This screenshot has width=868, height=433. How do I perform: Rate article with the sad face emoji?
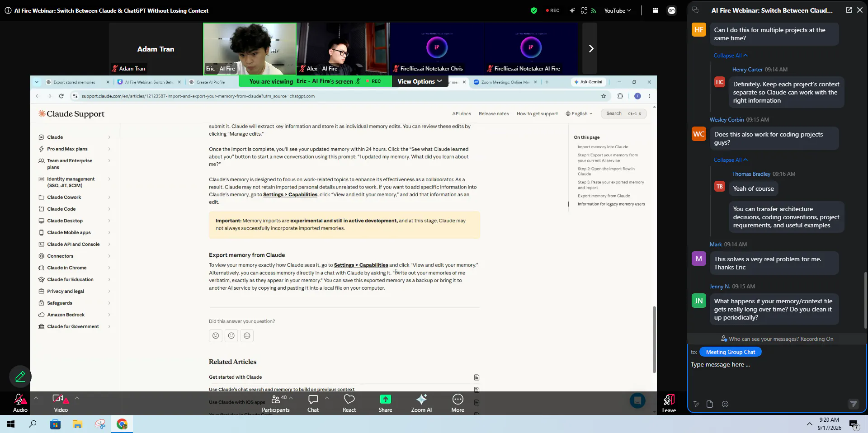tap(216, 335)
